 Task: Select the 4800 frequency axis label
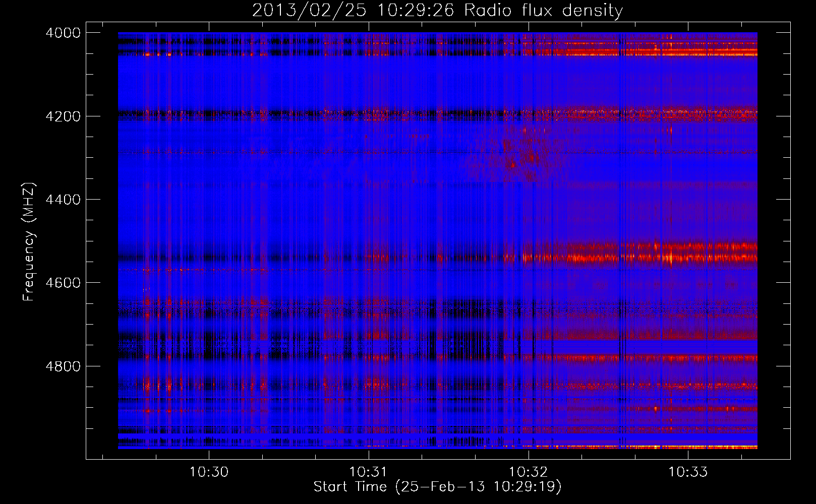click(x=63, y=366)
